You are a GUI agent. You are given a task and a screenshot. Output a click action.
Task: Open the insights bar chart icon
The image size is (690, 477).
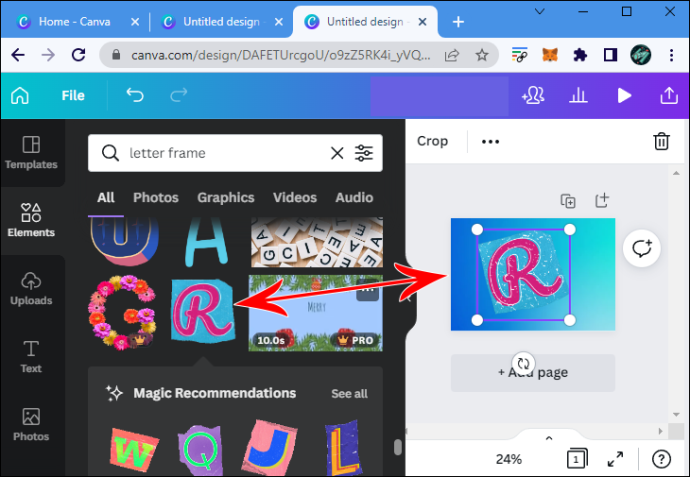click(578, 95)
